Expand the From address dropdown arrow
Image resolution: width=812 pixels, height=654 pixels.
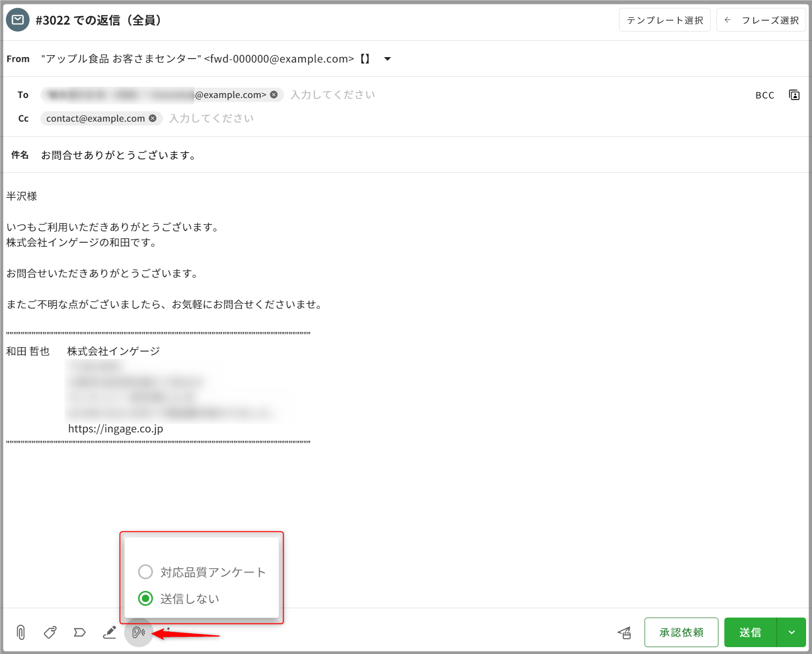tap(388, 59)
